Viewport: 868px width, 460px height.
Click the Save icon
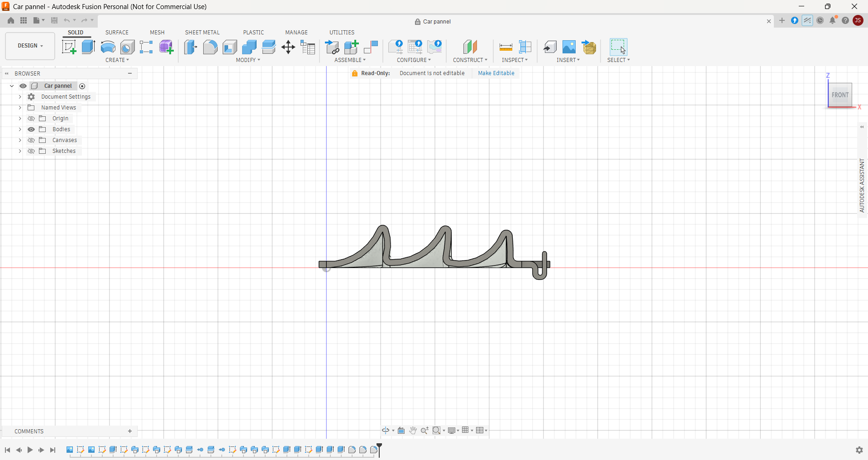click(x=54, y=20)
